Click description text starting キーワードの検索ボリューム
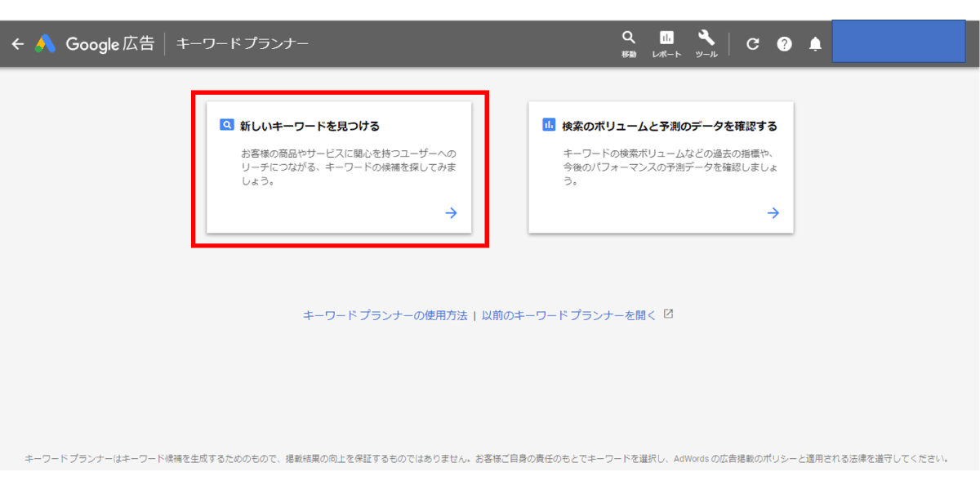 670,167
